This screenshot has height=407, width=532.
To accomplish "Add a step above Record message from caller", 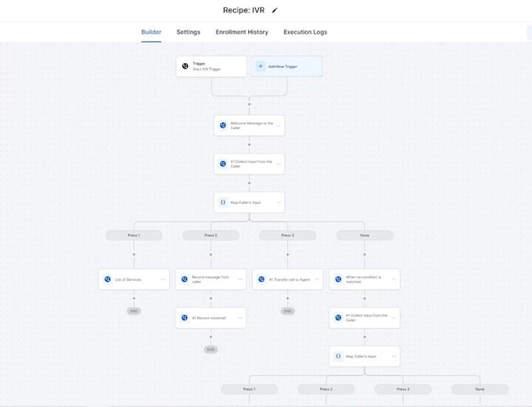I will pyautogui.click(x=210, y=254).
